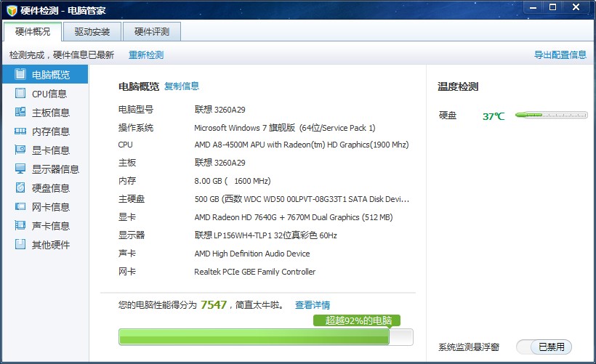
Task: Click the 硬盘 temperature gauge bar
Action: click(551, 115)
